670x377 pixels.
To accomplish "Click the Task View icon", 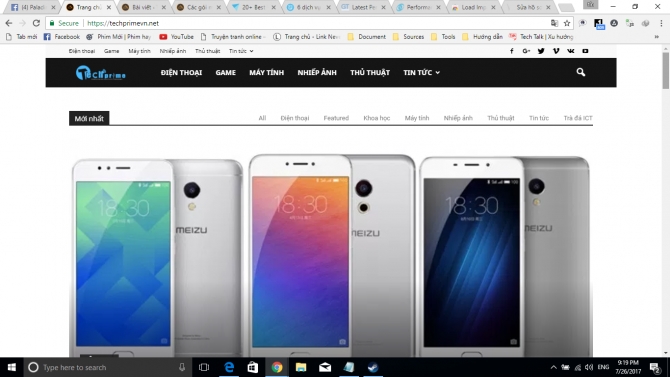I will point(204,367).
